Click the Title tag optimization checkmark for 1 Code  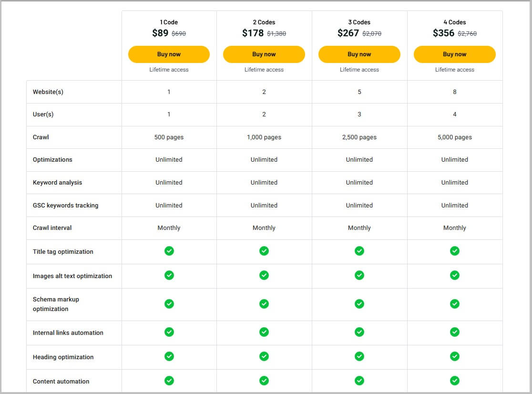[169, 250]
